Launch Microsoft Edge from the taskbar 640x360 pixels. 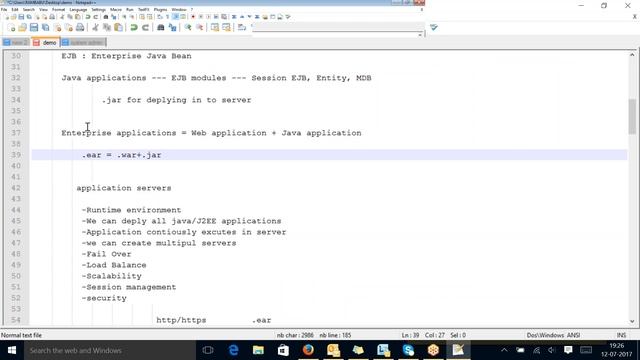(233, 350)
